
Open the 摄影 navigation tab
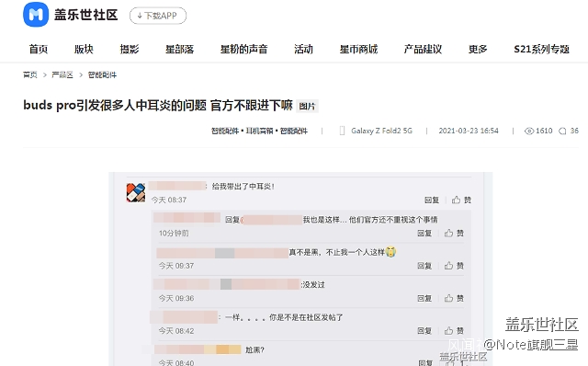coord(130,49)
